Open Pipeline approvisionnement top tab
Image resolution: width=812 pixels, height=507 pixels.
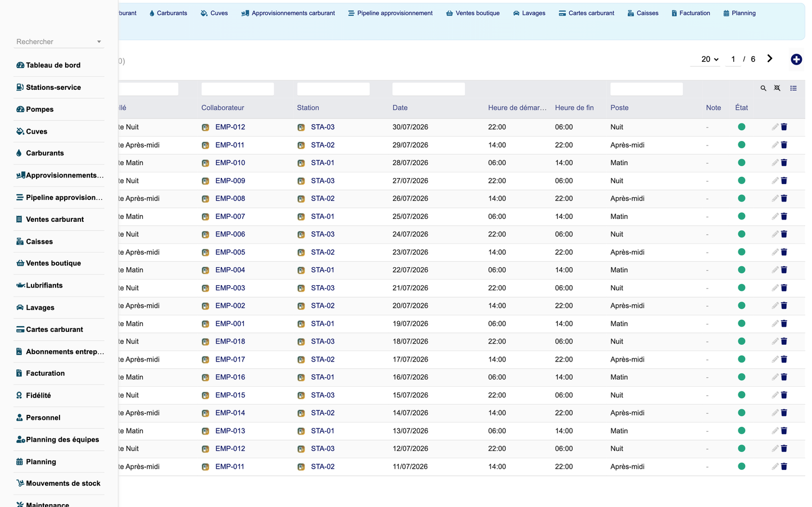click(x=390, y=13)
